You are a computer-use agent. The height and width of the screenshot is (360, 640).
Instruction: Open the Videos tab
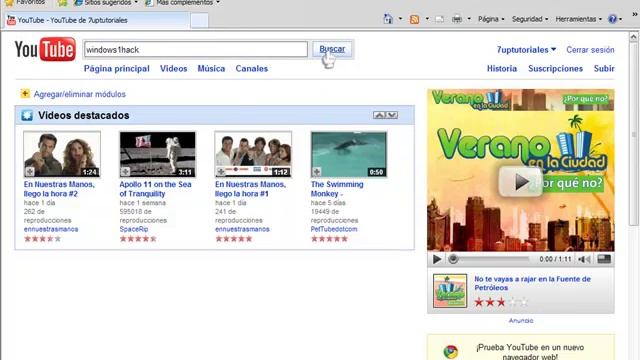[x=173, y=69]
